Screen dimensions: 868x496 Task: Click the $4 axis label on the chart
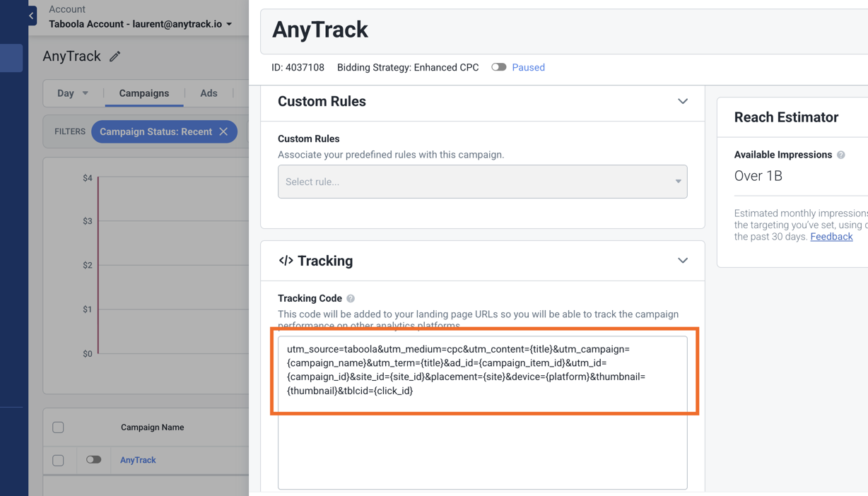coord(88,178)
